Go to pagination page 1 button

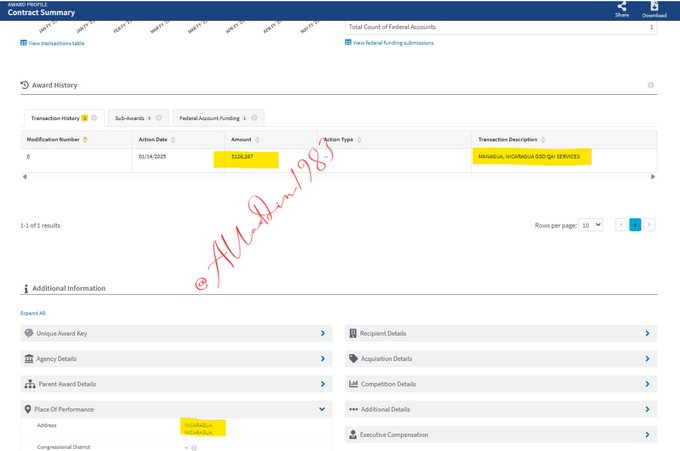pyautogui.click(x=634, y=225)
